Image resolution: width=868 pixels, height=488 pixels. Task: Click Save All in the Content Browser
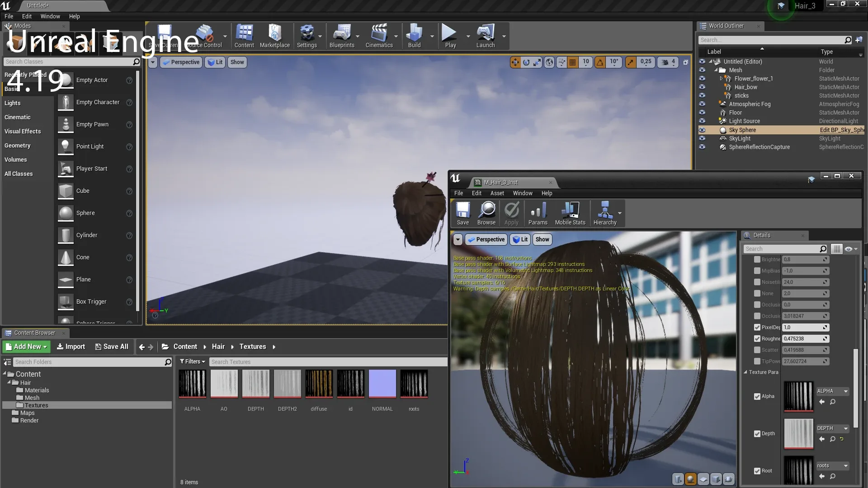(x=112, y=346)
